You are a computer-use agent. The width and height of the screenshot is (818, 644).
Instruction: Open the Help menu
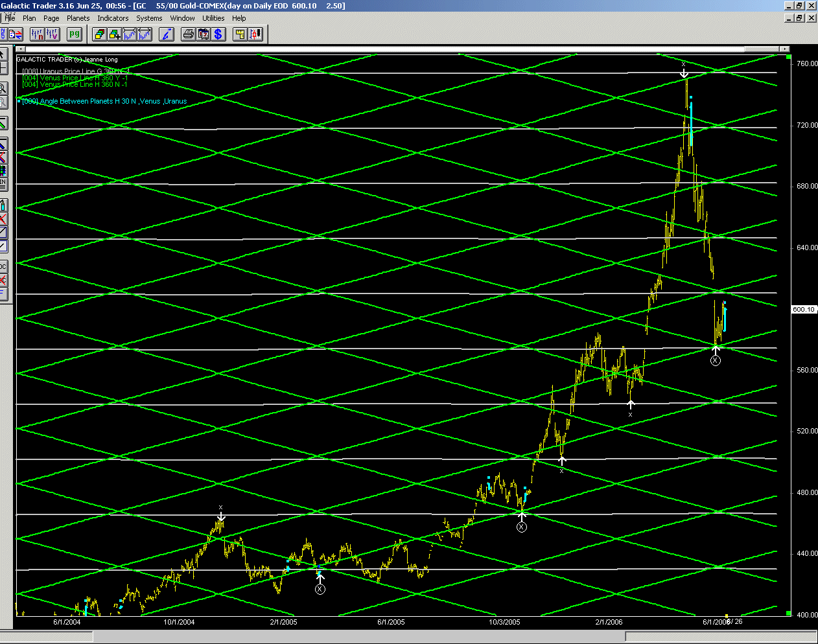click(x=239, y=18)
